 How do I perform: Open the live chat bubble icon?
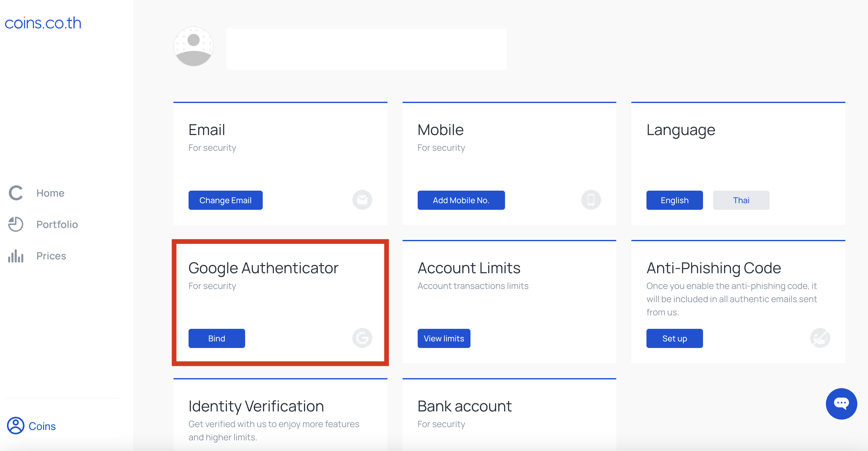pyautogui.click(x=841, y=404)
